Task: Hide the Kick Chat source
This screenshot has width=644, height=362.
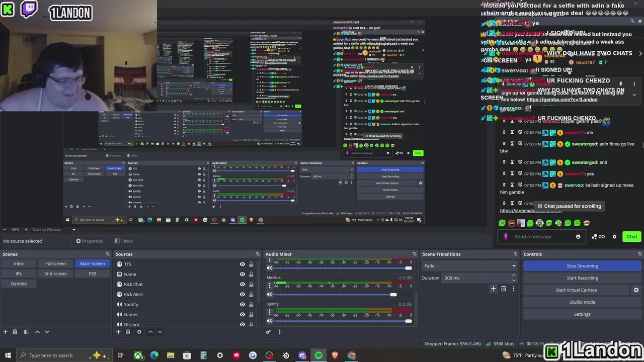Action: point(243,285)
